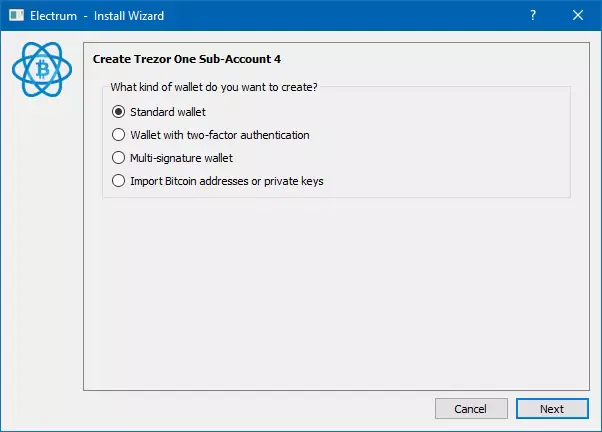Click the Electrum Bitcoin atom logo
This screenshot has height=432, width=602.
(x=42, y=69)
